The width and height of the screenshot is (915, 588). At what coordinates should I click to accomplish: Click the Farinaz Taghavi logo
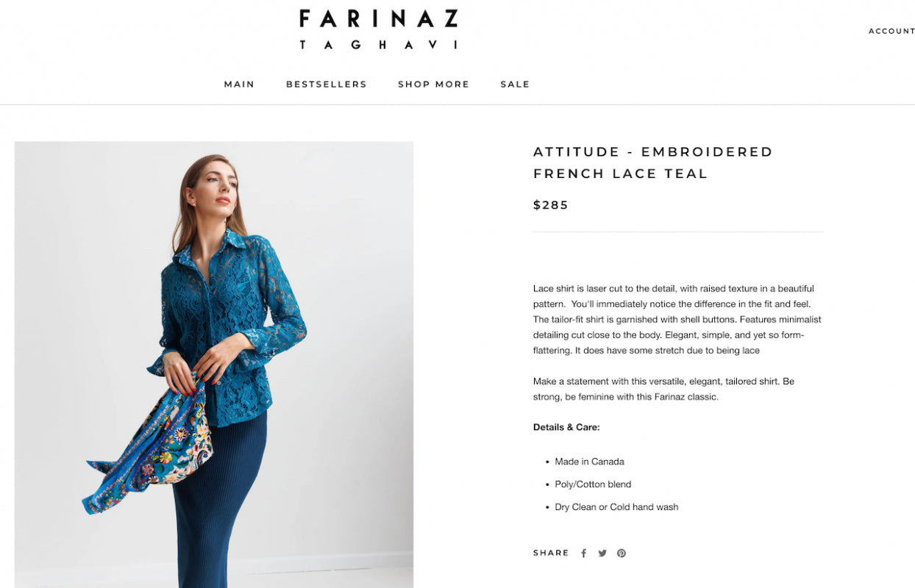tap(379, 29)
